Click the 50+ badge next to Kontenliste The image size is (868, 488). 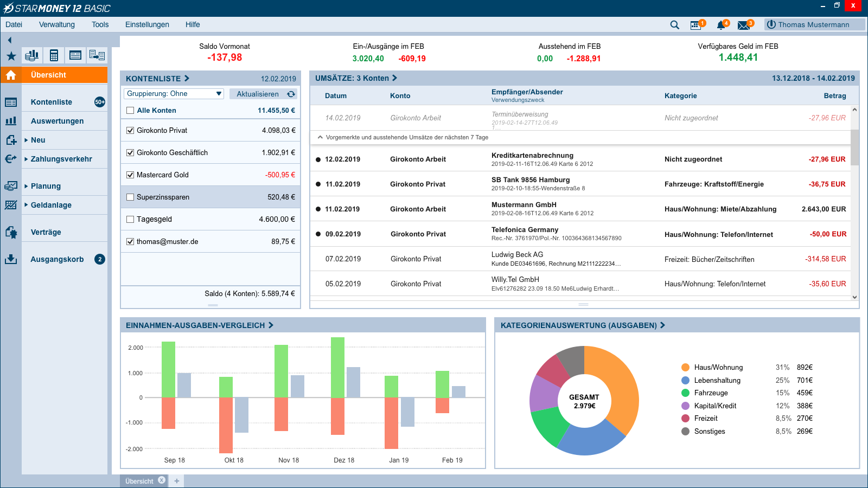coord(100,102)
